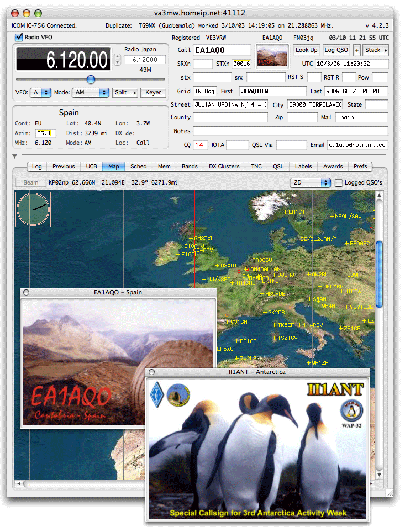The image size is (405, 532).
Task: Enable the Logged QSO's checkbox
Action: click(339, 182)
